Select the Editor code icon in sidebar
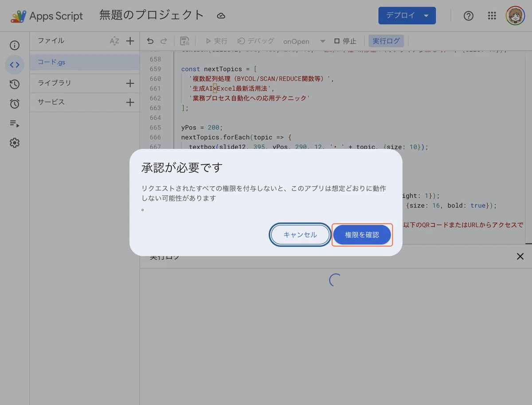This screenshot has height=405, width=532. pos(15,65)
